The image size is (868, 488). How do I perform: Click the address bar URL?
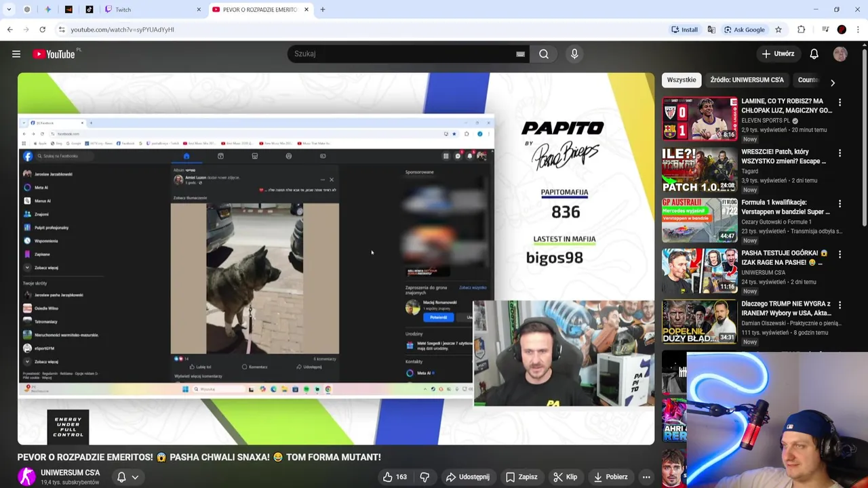(122, 30)
